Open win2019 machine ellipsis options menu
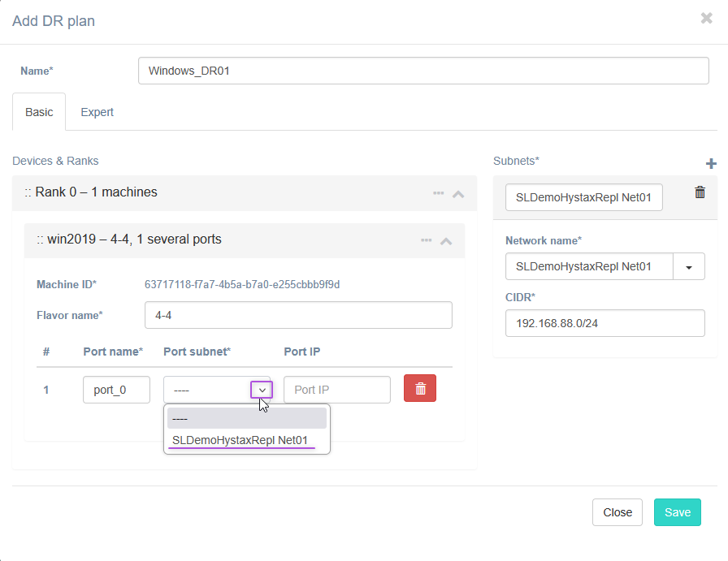Viewport: 728px width, 561px height. [x=426, y=240]
